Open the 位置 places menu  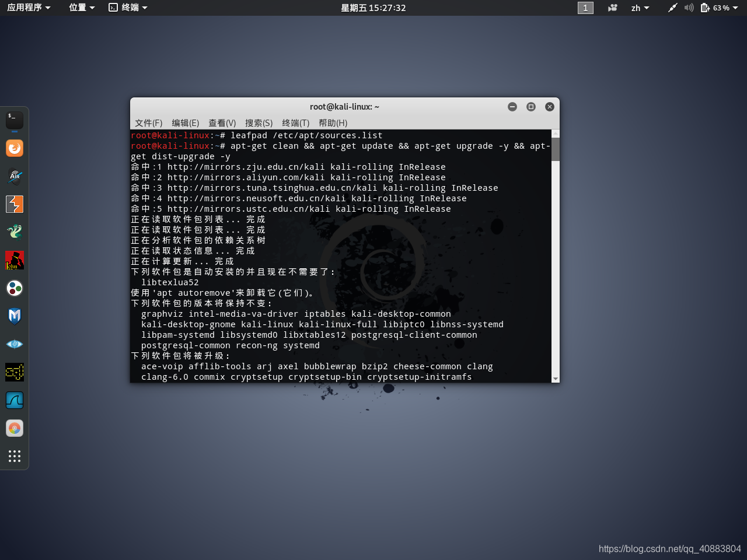pos(82,8)
